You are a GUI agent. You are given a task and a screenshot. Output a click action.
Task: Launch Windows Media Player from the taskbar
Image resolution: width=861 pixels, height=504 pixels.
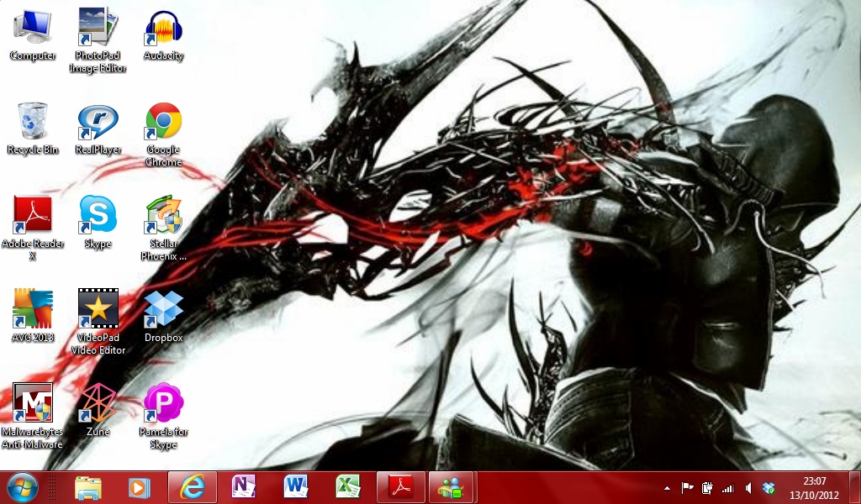[x=139, y=487]
